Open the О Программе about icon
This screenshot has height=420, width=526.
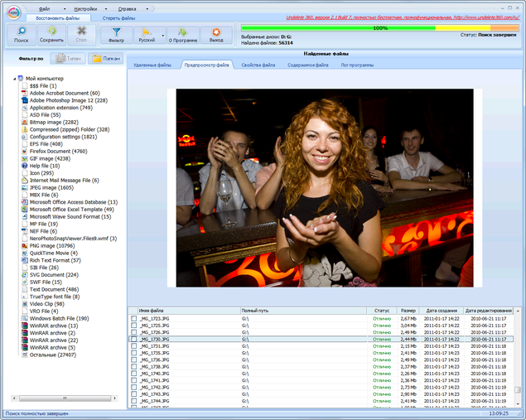click(x=183, y=31)
